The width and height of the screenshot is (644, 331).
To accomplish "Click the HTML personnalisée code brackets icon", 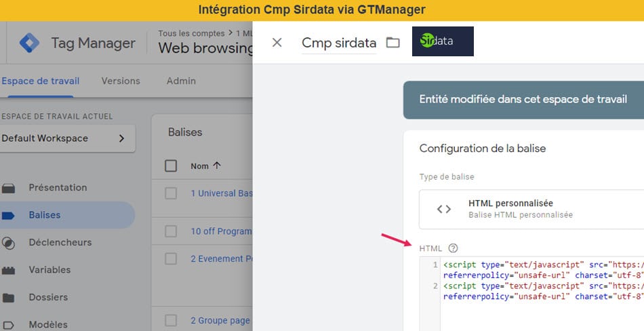I will 443,209.
